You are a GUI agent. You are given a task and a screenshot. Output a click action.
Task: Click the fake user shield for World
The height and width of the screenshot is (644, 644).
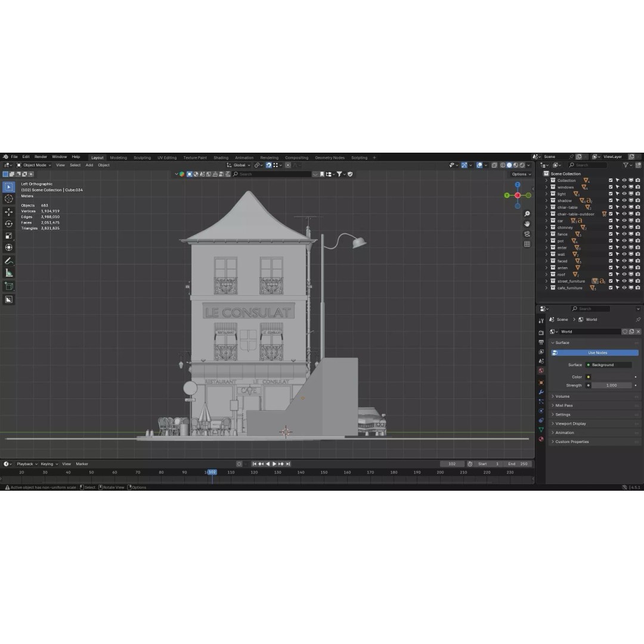point(625,332)
